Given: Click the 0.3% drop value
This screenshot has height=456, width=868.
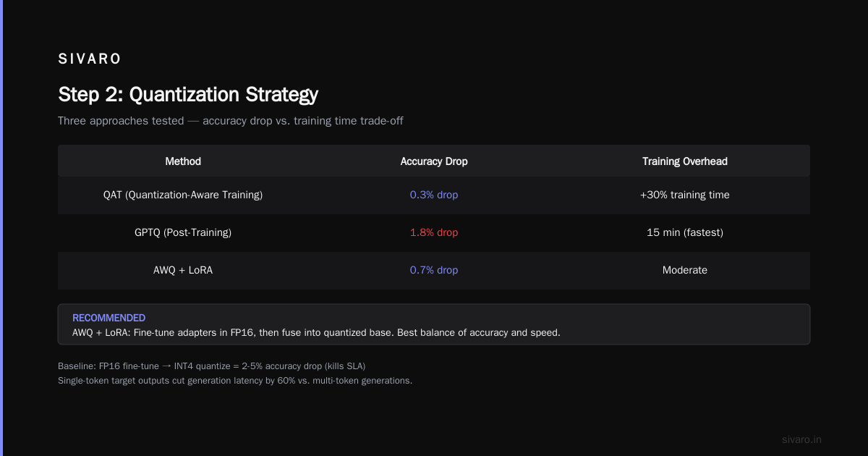Looking at the screenshot, I should coord(434,195).
